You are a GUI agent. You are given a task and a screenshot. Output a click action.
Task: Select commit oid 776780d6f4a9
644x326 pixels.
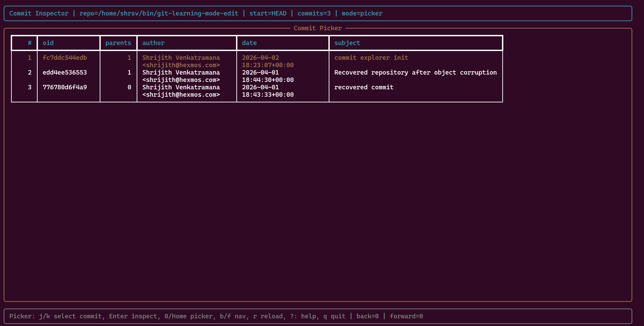click(x=65, y=87)
